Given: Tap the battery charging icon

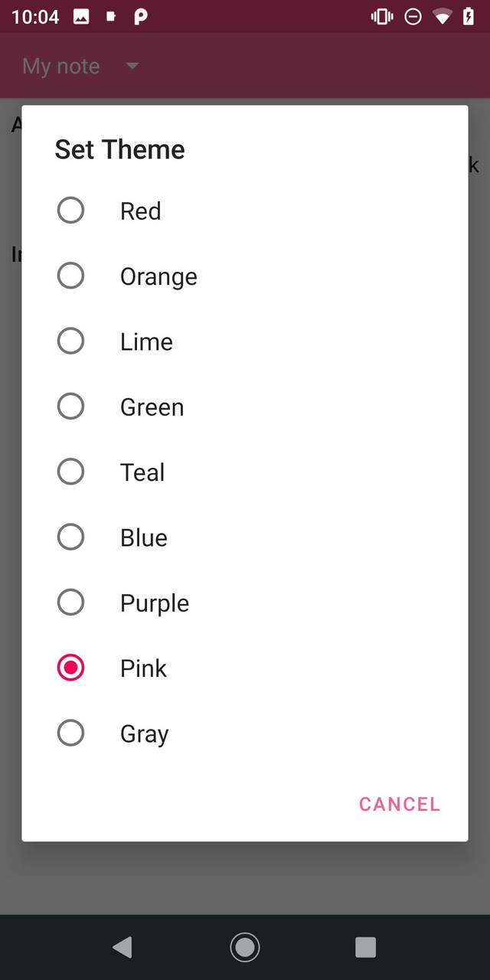Looking at the screenshot, I should pos(469,16).
